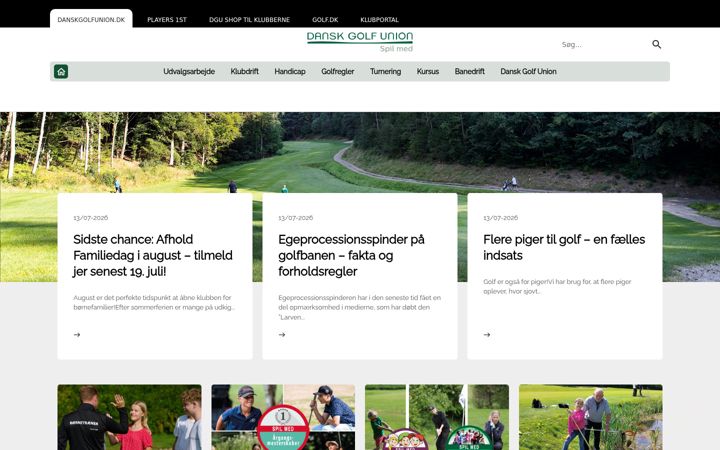
Task: Open Flere piger til golf headline
Action: 564,247
